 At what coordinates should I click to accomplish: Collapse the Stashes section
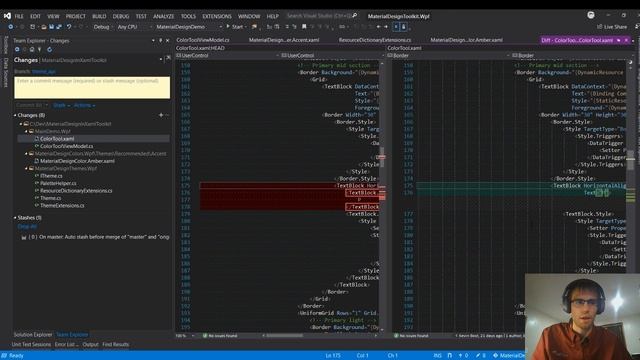point(15,218)
